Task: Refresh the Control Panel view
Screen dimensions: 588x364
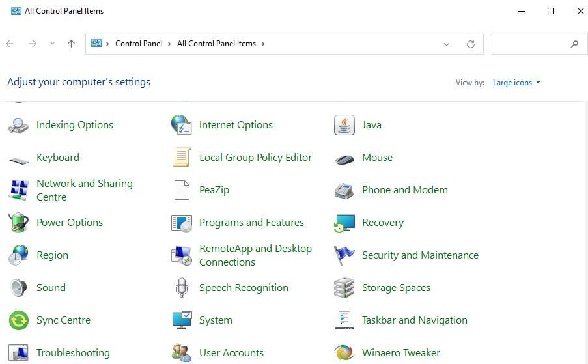Action: 471,44
